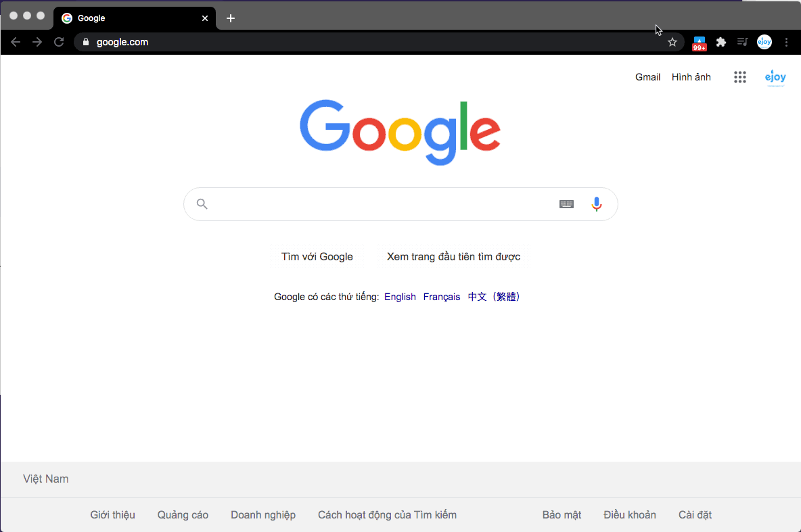Go back with the back arrow
The image size is (801, 532).
tap(16, 42)
